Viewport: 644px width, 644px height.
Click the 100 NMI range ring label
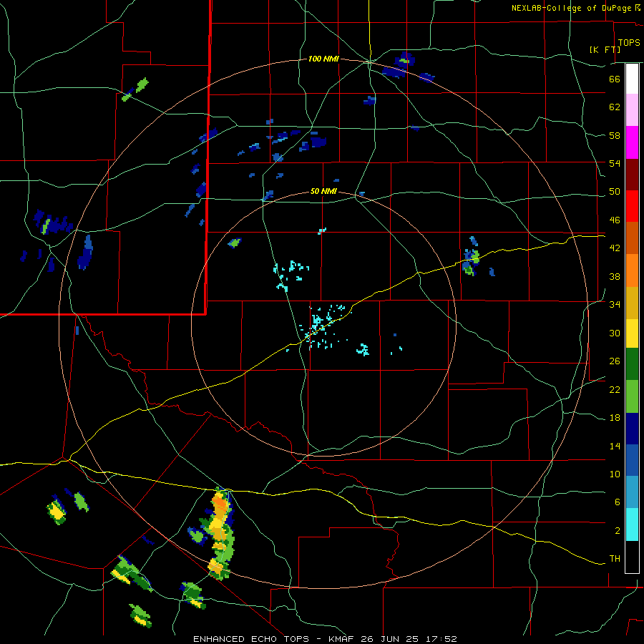323,59
